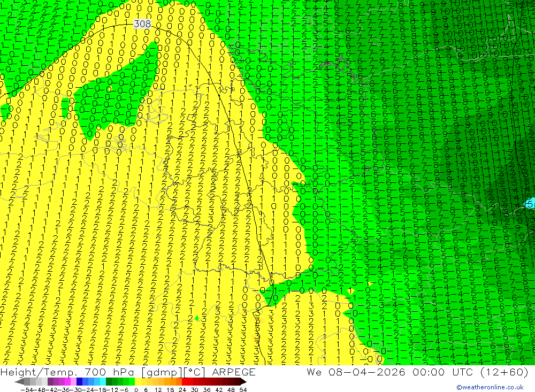Open the weatheronline.co.uk link
This screenshot has width=535, height=392.
tap(490, 387)
